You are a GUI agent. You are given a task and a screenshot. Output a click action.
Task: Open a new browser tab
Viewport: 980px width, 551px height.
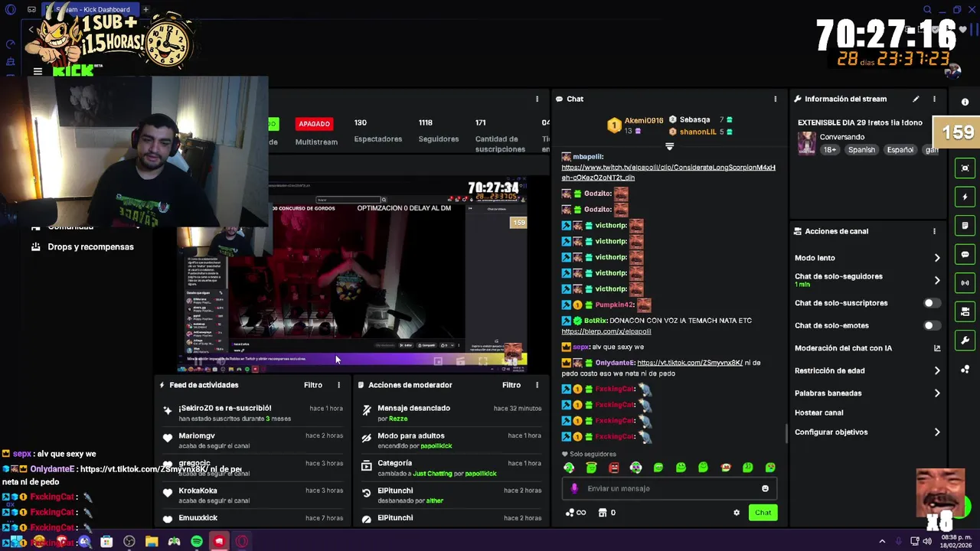tap(145, 9)
